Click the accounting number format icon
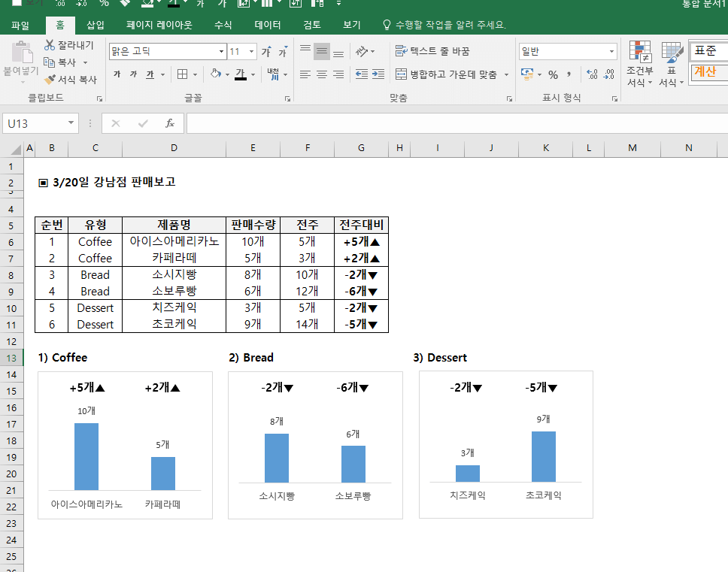The width and height of the screenshot is (728, 572). pyautogui.click(x=527, y=74)
